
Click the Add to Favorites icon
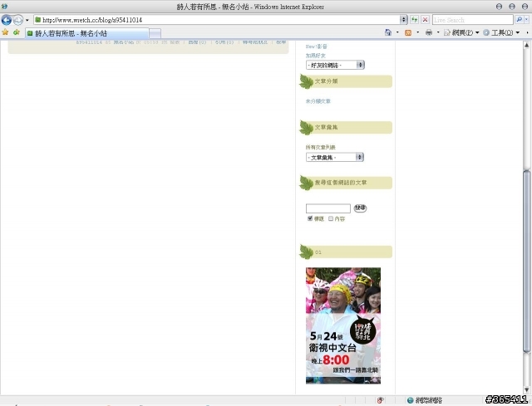pos(17,32)
